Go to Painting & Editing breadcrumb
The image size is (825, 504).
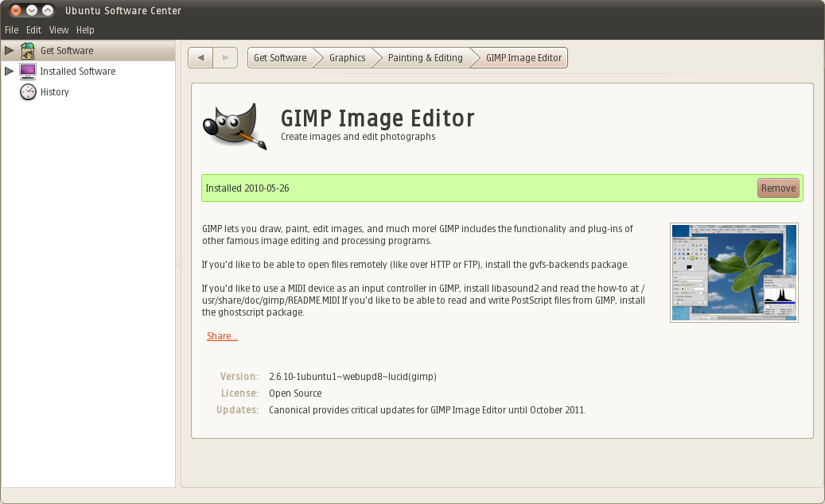click(x=425, y=57)
